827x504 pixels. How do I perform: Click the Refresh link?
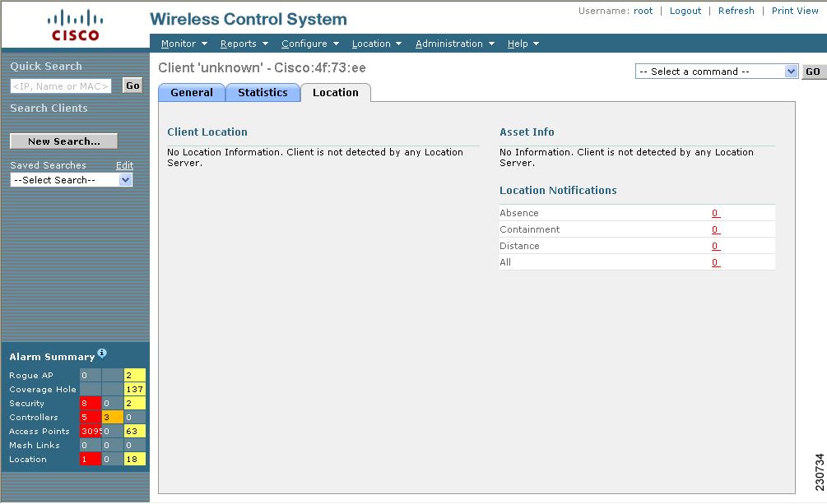click(x=736, y=11)
